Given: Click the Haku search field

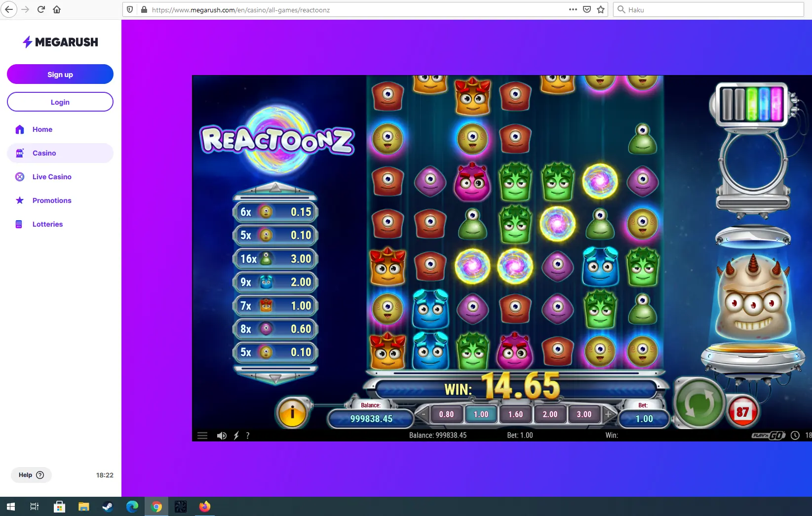Looking at the screenshot, I should pyautogui.click(x=708, y=9).
